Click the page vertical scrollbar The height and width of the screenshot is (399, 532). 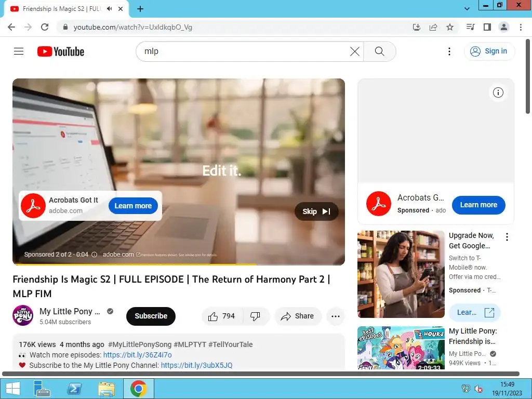(528, 77)
